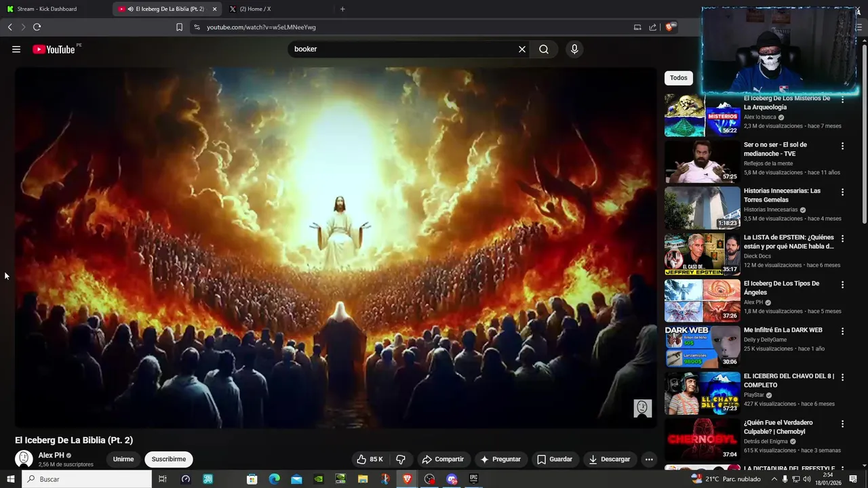
Task: Open El Iceberg De Los Misterios De La Arqueología thumbnail
Action: (703, 115)
